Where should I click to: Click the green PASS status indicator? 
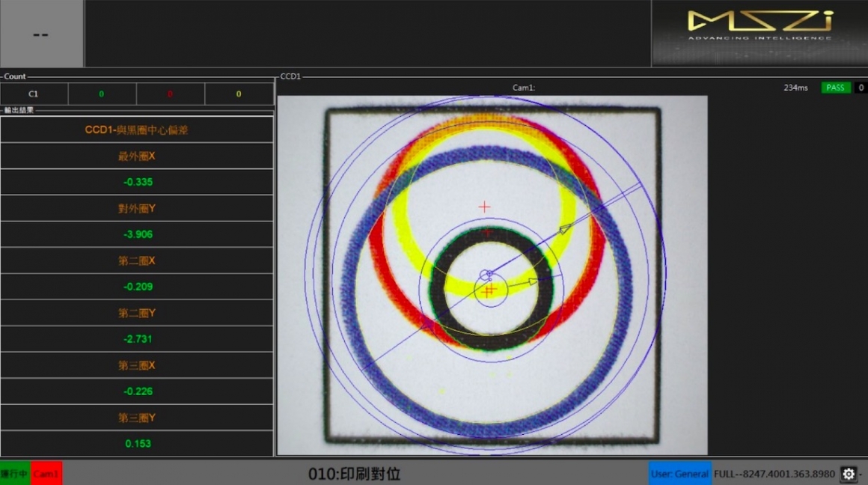pos(835,88)
